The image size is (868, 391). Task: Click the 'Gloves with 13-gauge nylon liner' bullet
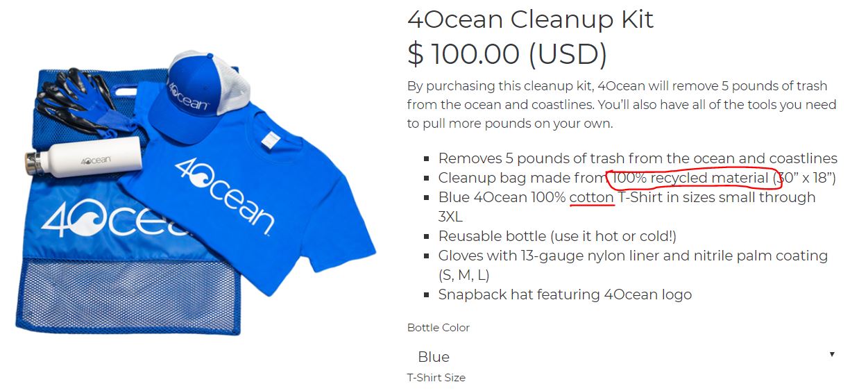click(633, 256)
